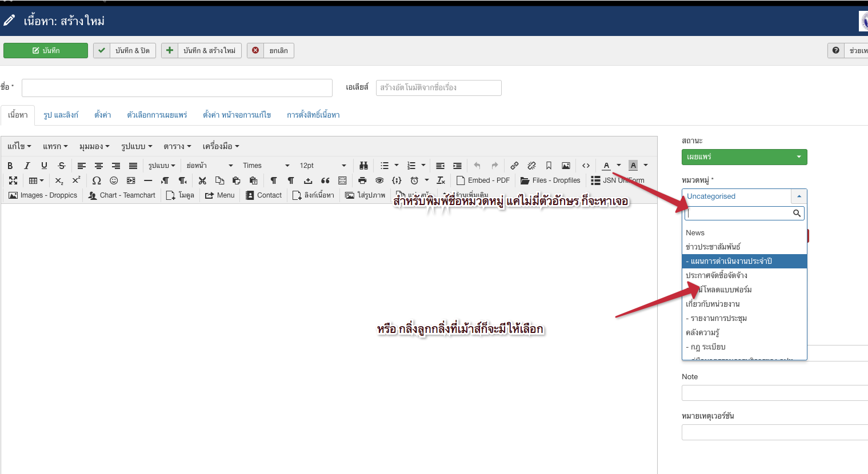This screenshot has height=474, width=868.
Task: Click the ยกเลิก cancel button
Action: click(x=271, y=51)
